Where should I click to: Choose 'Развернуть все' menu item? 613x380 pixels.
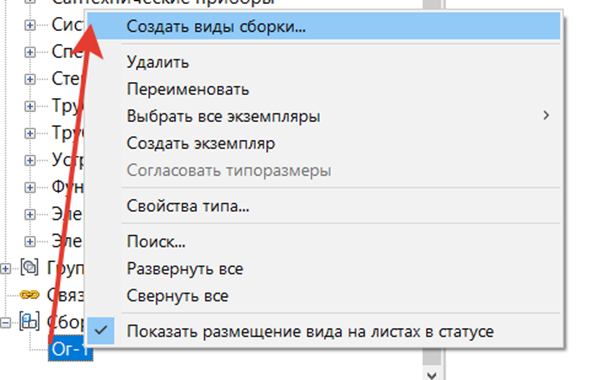pos(323,269)
